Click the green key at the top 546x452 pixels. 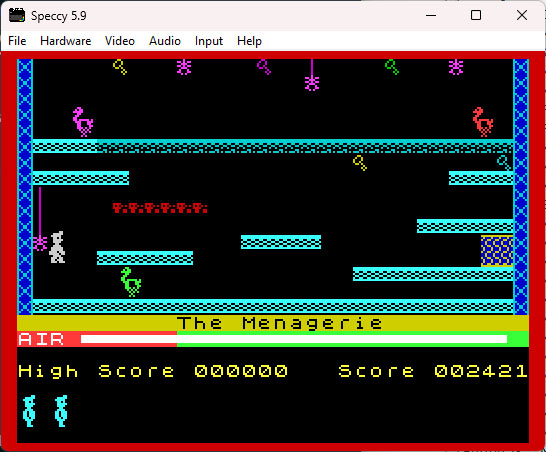click(392, 67)
